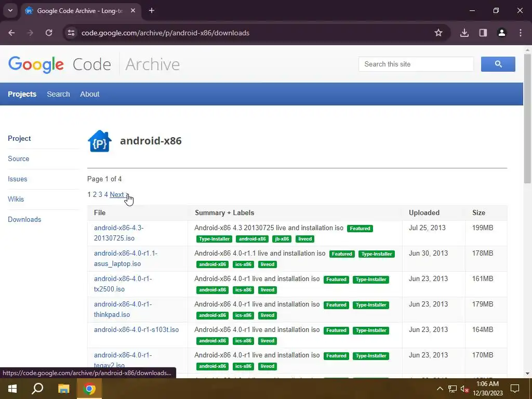
Task: Click Featured label in 4.3 row
Action: (x=360, y=229)
